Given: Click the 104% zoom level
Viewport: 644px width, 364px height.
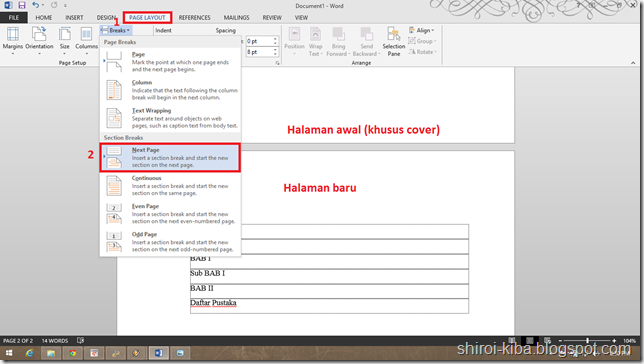Looking at the screenshot, I should coord(629,341).
